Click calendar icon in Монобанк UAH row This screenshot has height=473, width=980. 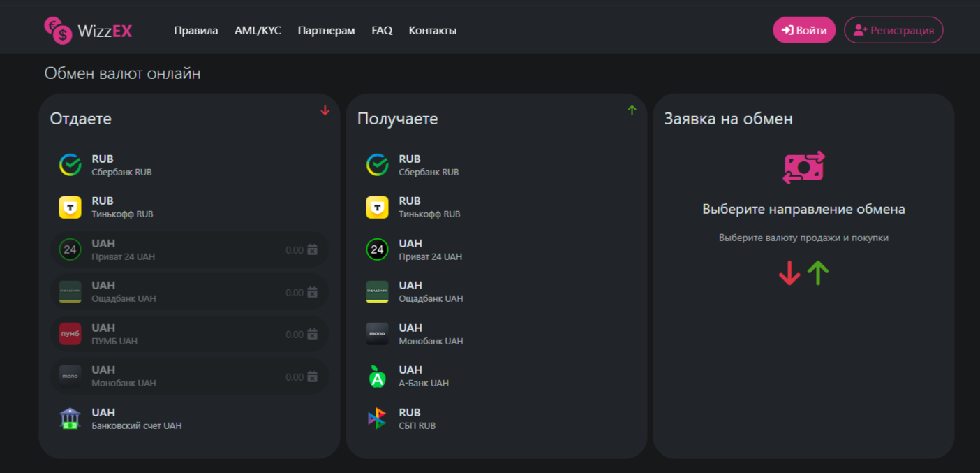click(313, 377)
